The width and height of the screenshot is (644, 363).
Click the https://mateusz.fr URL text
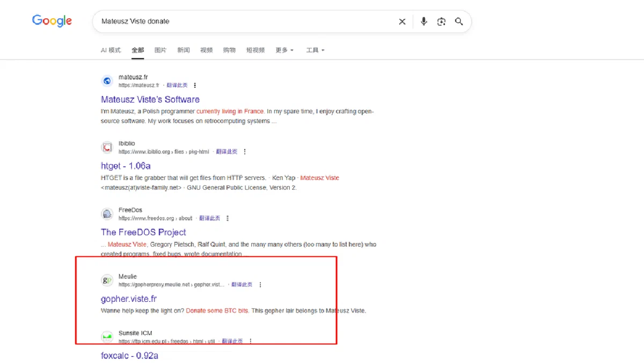(139, 85)
